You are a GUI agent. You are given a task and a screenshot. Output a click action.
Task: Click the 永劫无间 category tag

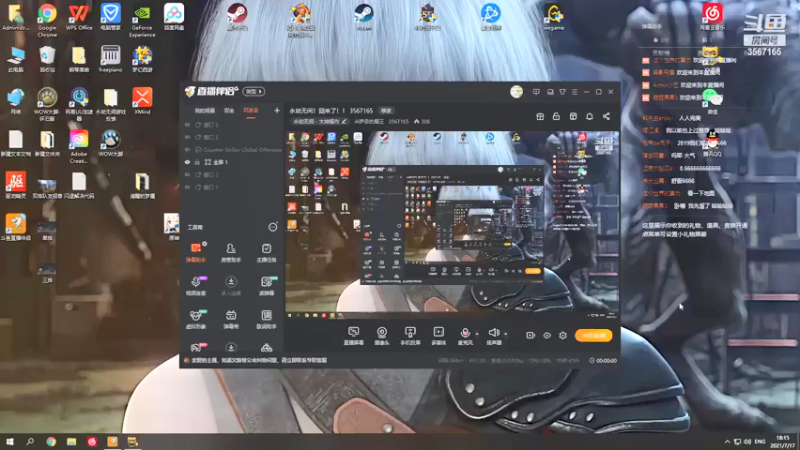coord(320,121)
